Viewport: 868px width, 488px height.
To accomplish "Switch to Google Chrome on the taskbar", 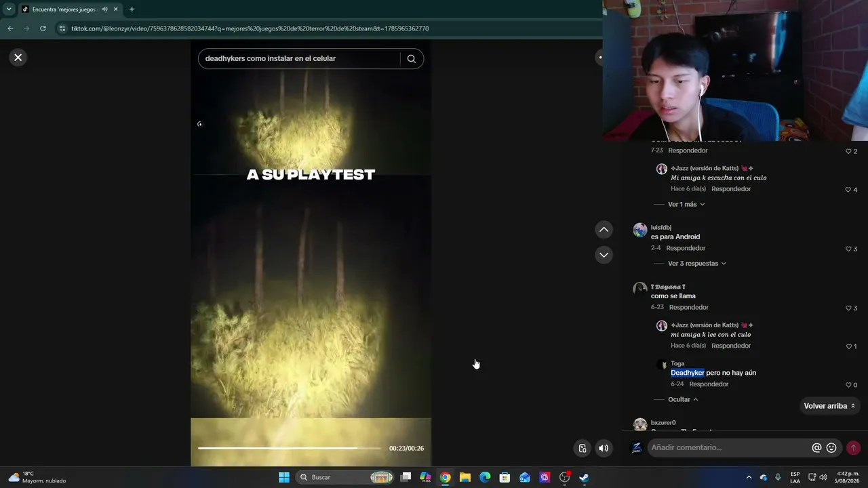I will 445,477.
